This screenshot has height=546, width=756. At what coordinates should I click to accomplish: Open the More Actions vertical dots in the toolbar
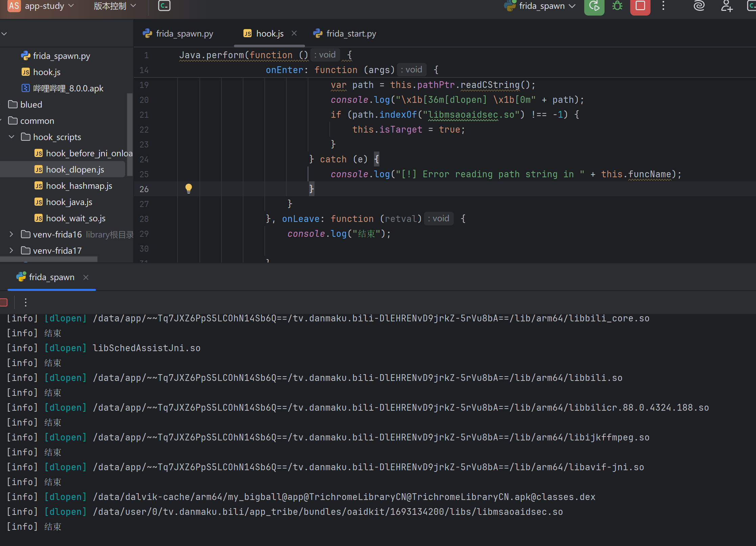[663, 6]
